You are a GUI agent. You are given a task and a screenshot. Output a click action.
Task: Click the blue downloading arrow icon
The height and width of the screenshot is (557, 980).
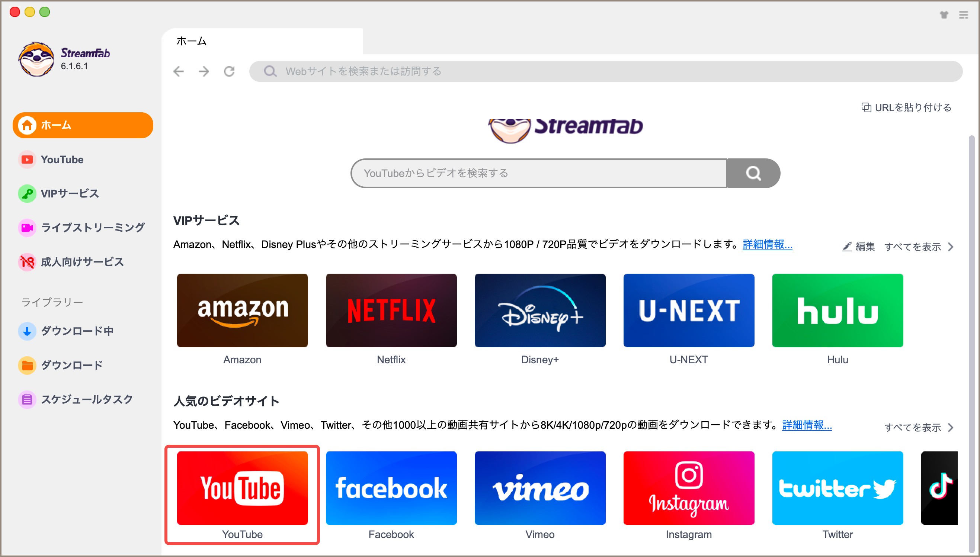point(27,331)
